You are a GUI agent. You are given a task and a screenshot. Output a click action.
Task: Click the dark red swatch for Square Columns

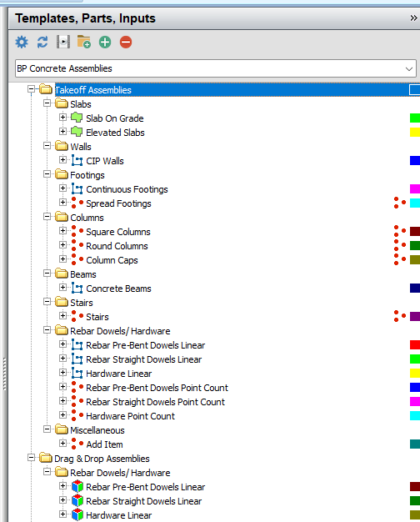(415, 231)
